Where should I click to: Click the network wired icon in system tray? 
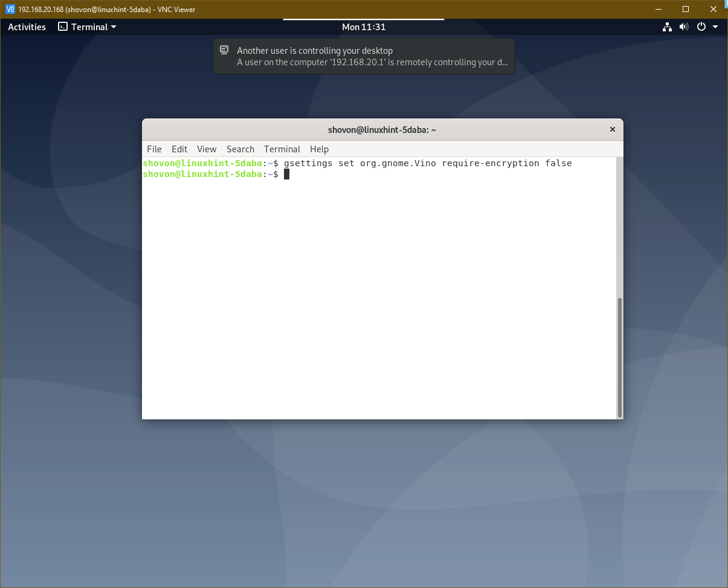(x=667, y=27)
